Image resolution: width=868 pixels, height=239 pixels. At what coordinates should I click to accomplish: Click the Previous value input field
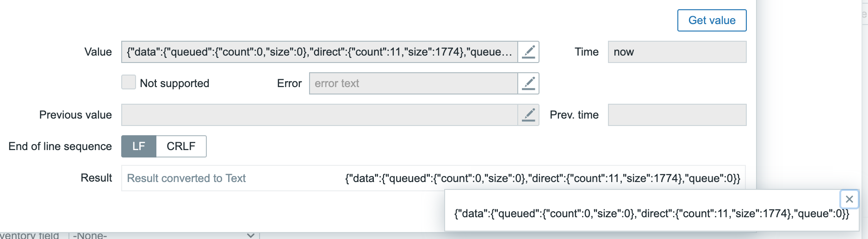[319, 115]
